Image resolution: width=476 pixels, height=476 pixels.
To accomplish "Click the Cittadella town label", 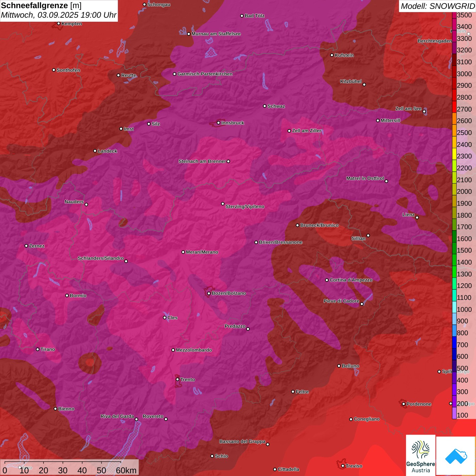I will point(288,469).
